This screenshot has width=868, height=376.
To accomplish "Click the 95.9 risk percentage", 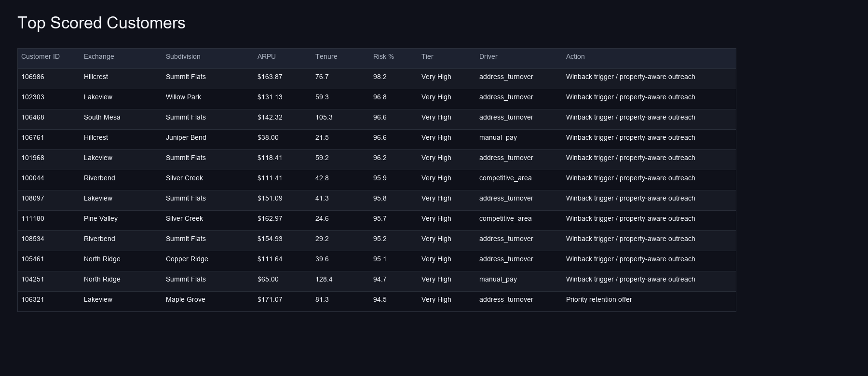I will 380,178.
